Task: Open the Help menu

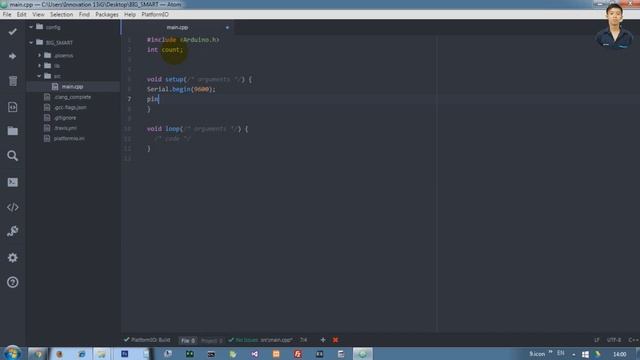Action: click(130, 14)
